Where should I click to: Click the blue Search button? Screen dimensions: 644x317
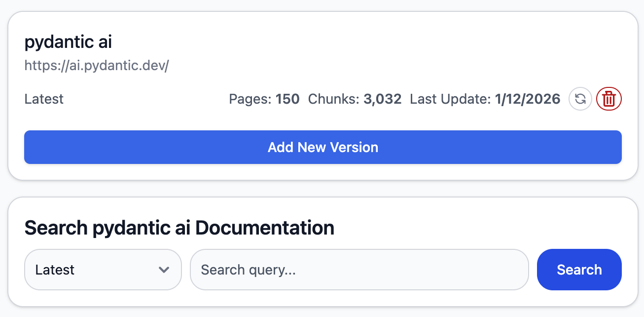coord(579,270)
